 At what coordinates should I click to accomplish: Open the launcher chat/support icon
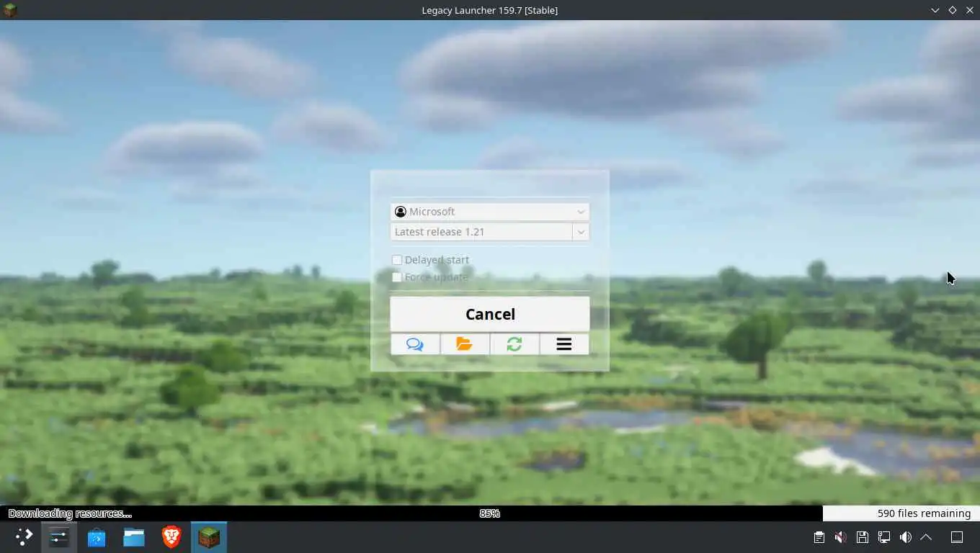[415, 344]
